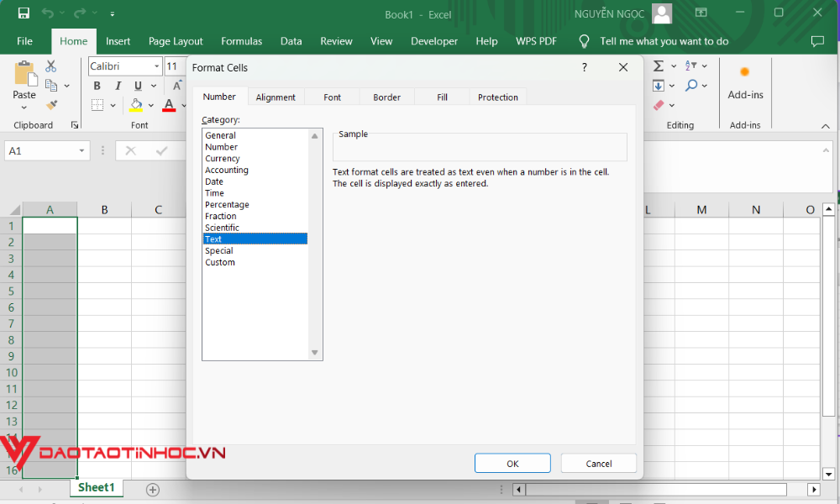Image resolution: width=840 pixels, height=504 pixels.
Task: Click the Clear eraser icon
Action: point(659,105)
